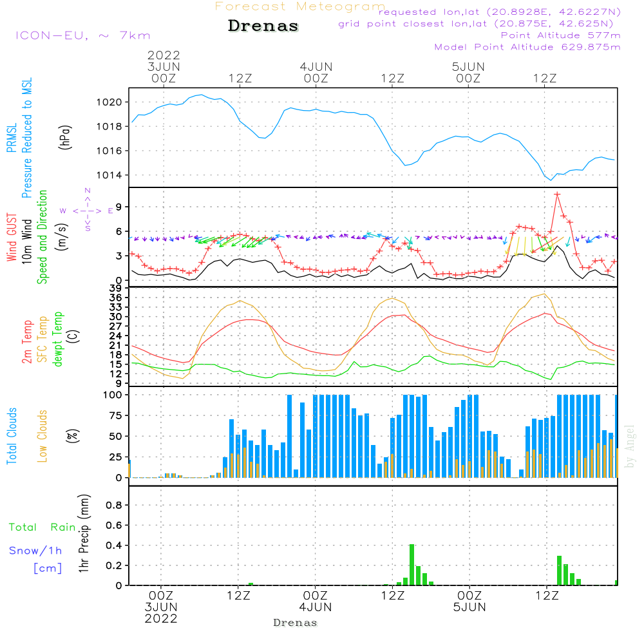Click the 'Point Altitude 577m' line
The width and height of the screenshot is (644, 644).
[x=560, y=35]
